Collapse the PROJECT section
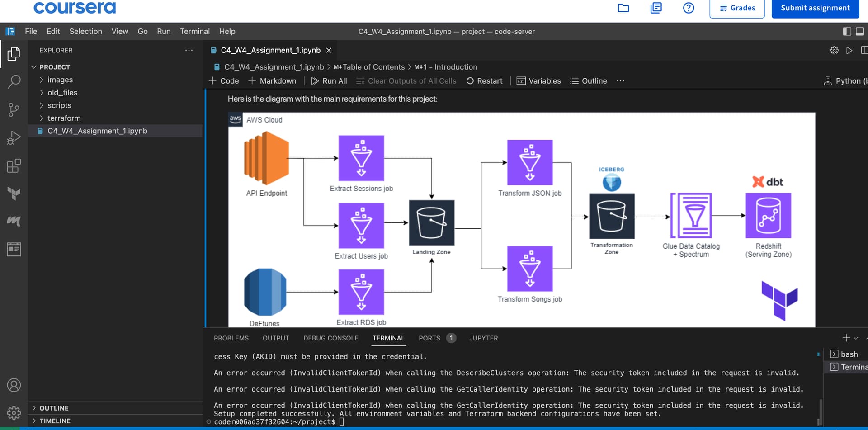The image size is (868, 430). pos(115,67)
